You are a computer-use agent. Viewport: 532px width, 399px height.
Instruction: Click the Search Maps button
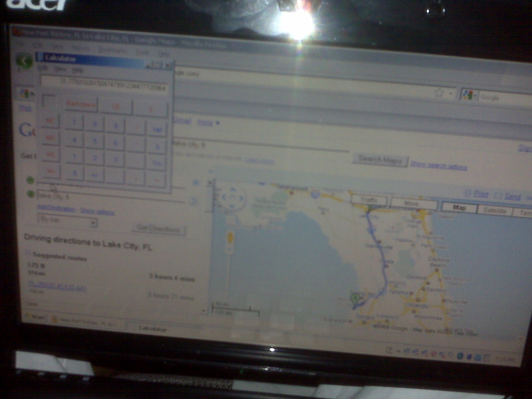380,160
